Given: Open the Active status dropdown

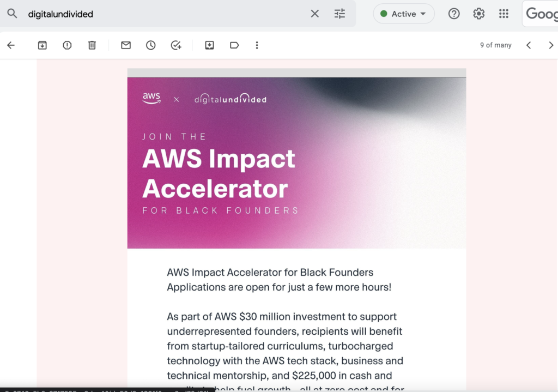Looking at the screenshot, I should (x=404, y=14).
